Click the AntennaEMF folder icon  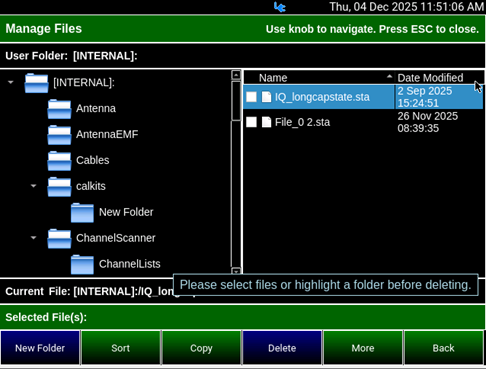coord(59,135)
